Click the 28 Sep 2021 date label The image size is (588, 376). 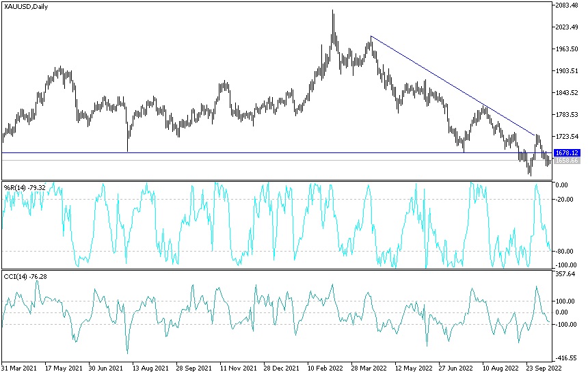click(x=194, y=368)
